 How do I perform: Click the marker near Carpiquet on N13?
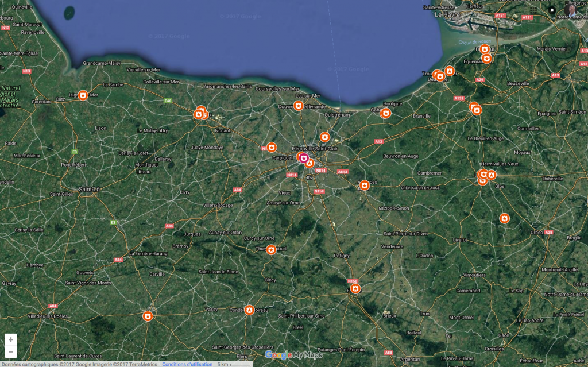[x=272, y=147]
